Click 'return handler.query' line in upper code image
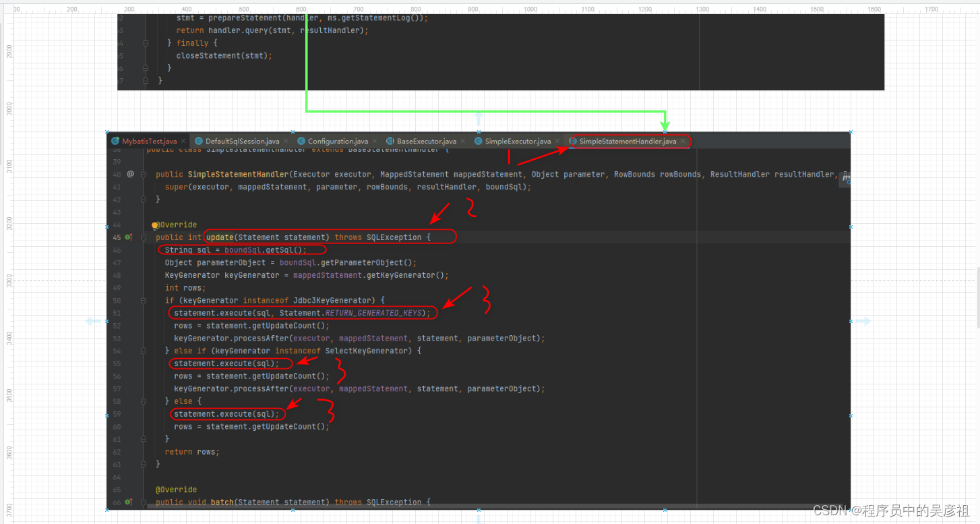This screenshot has height=524, width=980. coord(272,30)
